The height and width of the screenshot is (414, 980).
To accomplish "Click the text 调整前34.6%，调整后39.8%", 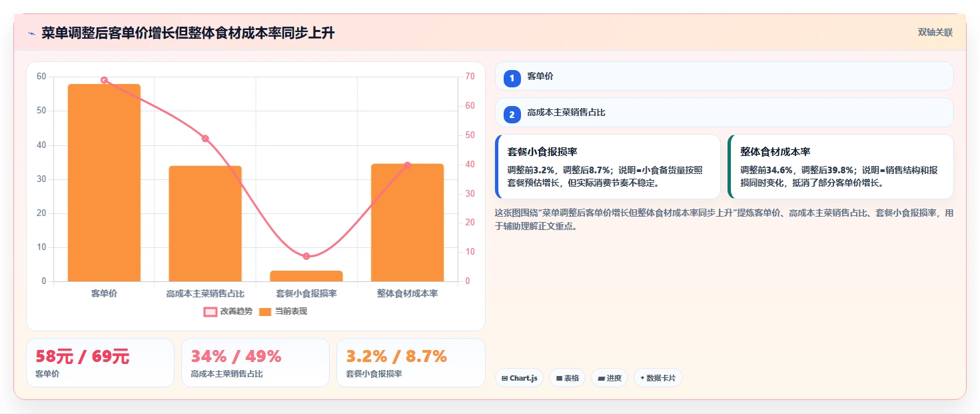I will pyautogui.click(x=797, y=170).
